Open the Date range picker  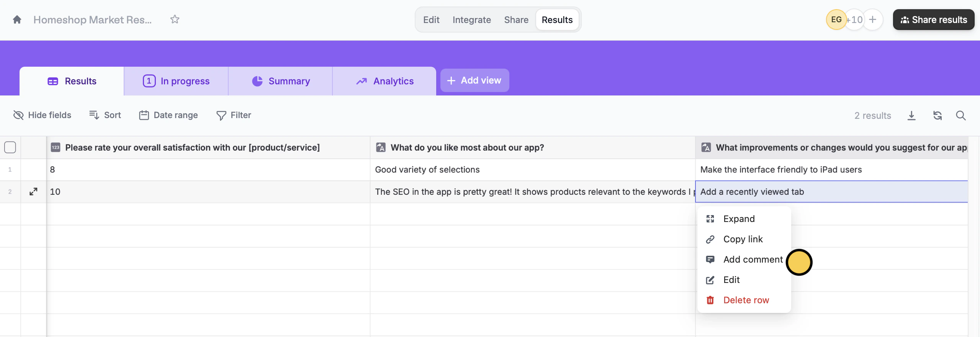pos(169,115)
